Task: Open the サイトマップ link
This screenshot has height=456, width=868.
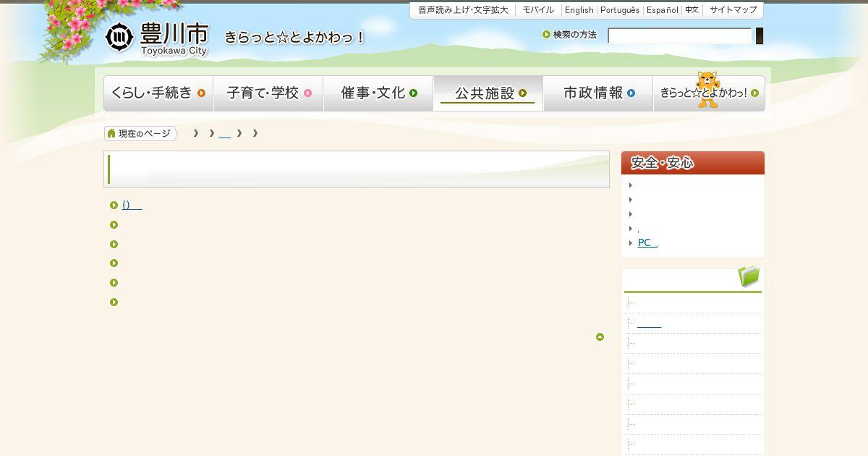Action: (733, 10)
